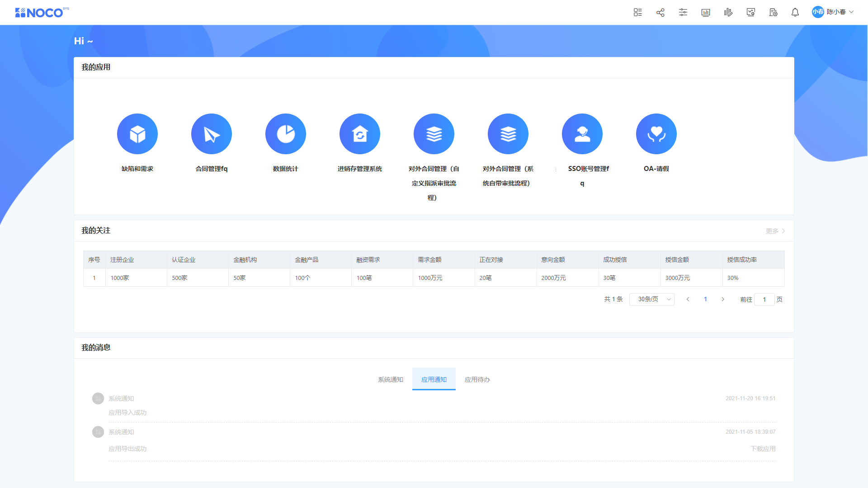Open the OA-请假 heart app icon
The image size is (868, 488).
click(656, 134)
